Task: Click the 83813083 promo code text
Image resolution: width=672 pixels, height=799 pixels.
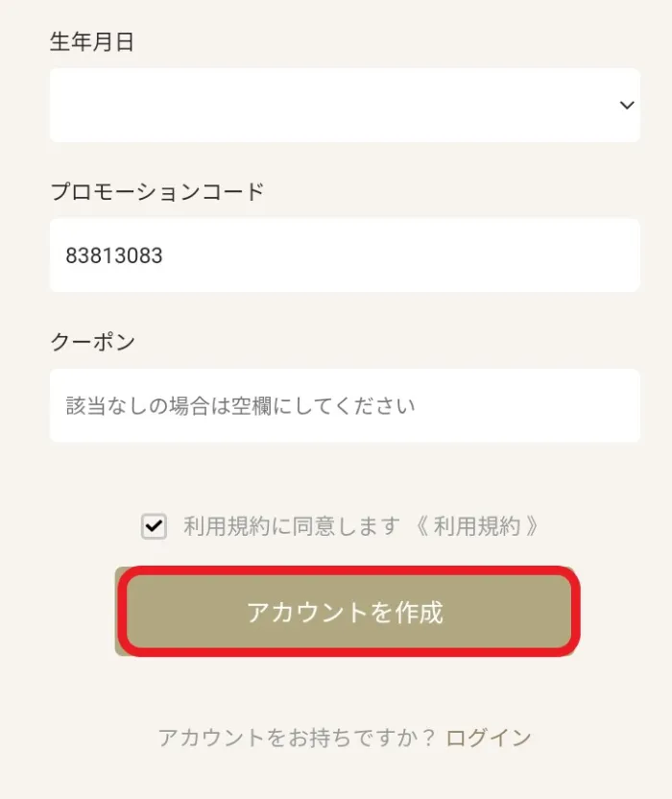Action: coord(114,255)
